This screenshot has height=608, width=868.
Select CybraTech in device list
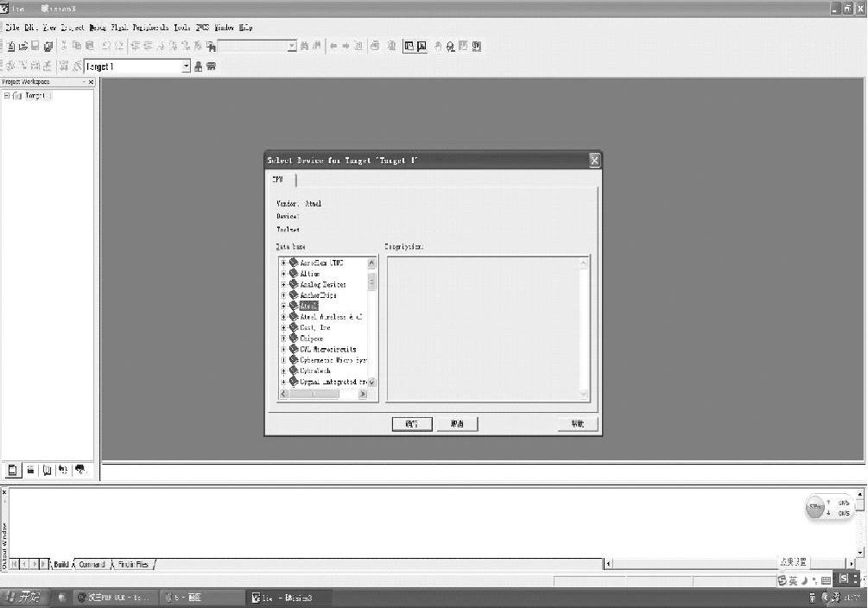pyautogui.click(x=315, y=371)
